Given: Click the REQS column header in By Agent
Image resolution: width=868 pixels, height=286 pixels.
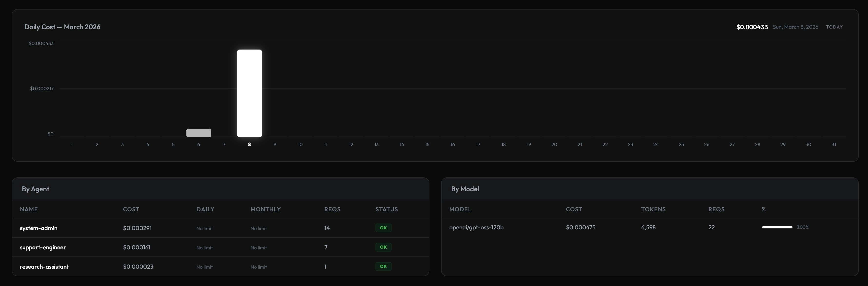Looking at the screenshot, I should pyautogui.click(x=332, y=209).
